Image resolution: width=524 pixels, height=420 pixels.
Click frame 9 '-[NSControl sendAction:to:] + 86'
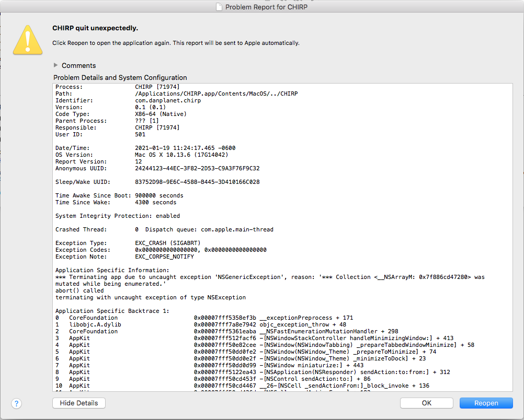click(x=315, y=379)
